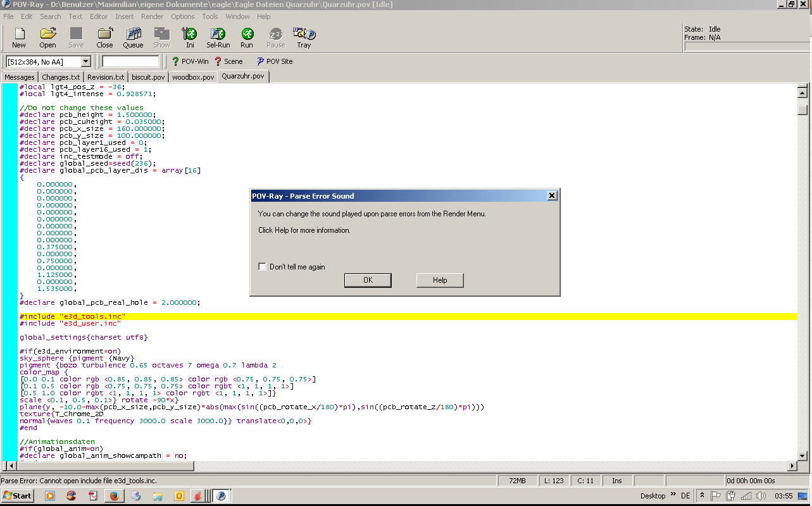Viewport: 812px width, 506px height.
Task: Open the Window menu
Action: click(238, 16)
